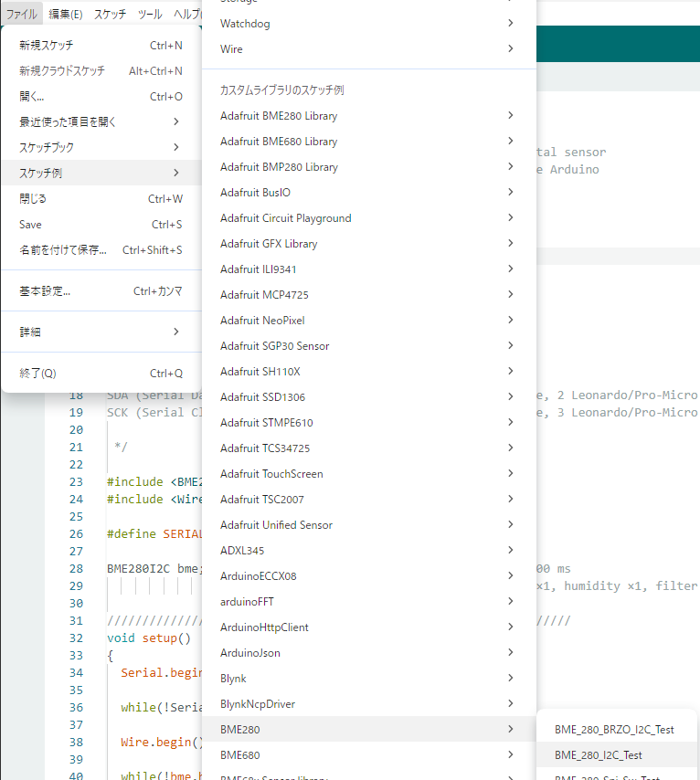Click Save in the File menu
The image size is (700, 780).
pos(31,224)
